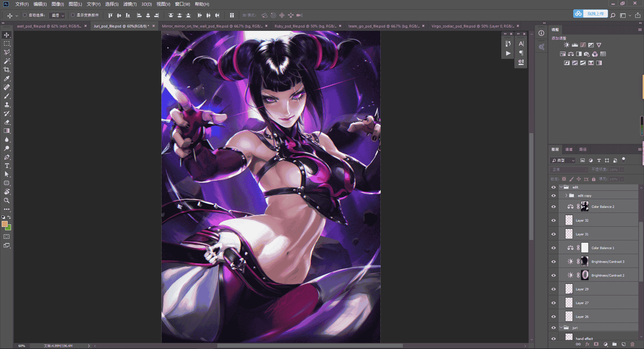
Task: Open the 滤镜(T) menu
Action: pos(130,4)
